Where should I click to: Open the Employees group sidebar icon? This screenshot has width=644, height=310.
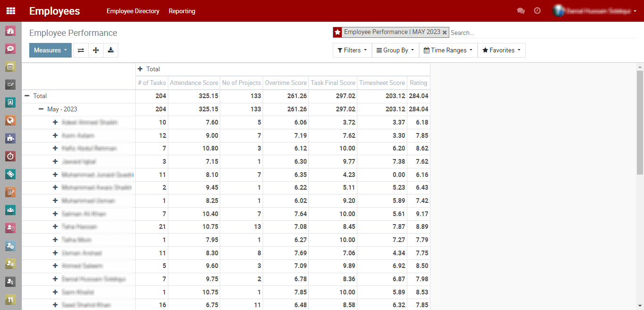coord(10,210)
